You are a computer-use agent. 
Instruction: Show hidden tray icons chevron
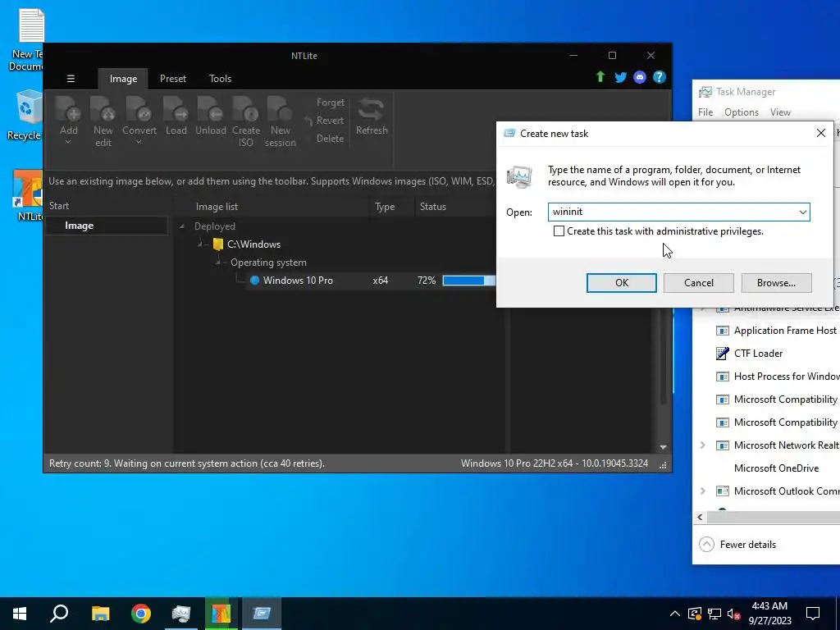(675, 614)
